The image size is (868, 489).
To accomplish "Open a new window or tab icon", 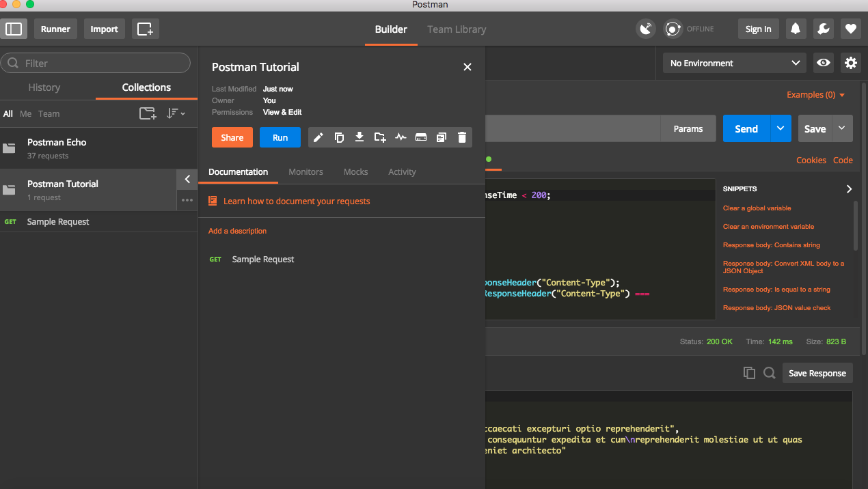I will click(x=145, y=29).
